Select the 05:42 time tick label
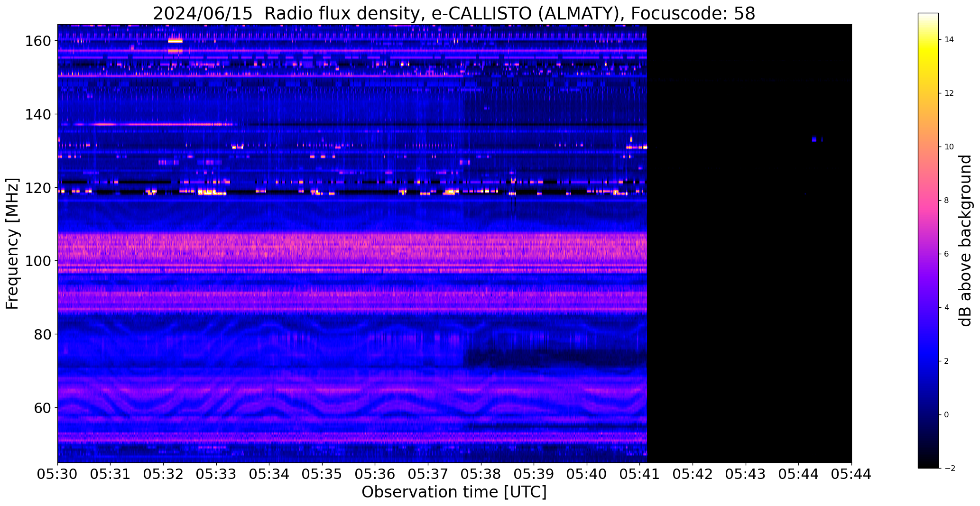This screenshot has width=980, height=506. pos(693,474)
